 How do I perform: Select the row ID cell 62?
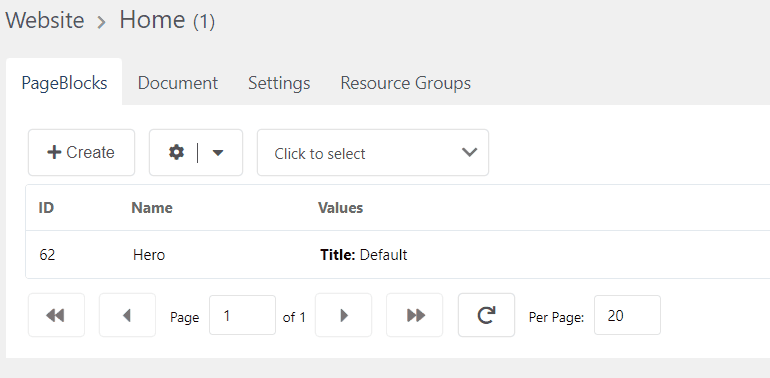coord(47,255)
